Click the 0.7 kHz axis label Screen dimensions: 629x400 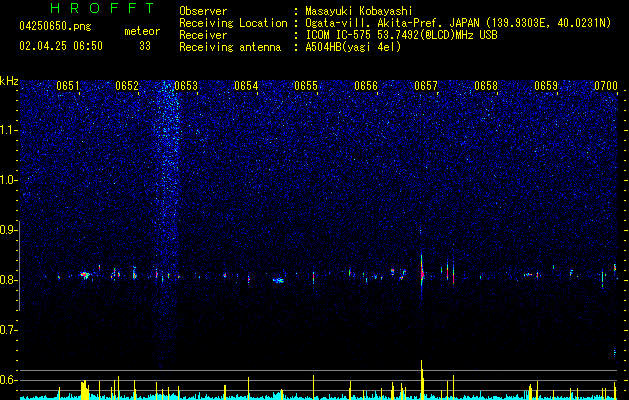click(x=8, y=330)
